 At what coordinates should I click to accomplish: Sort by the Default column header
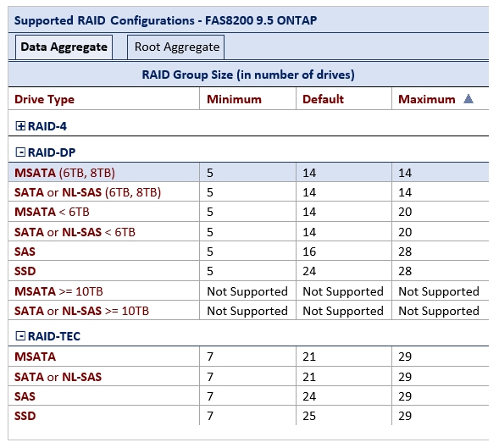(323, 99)
